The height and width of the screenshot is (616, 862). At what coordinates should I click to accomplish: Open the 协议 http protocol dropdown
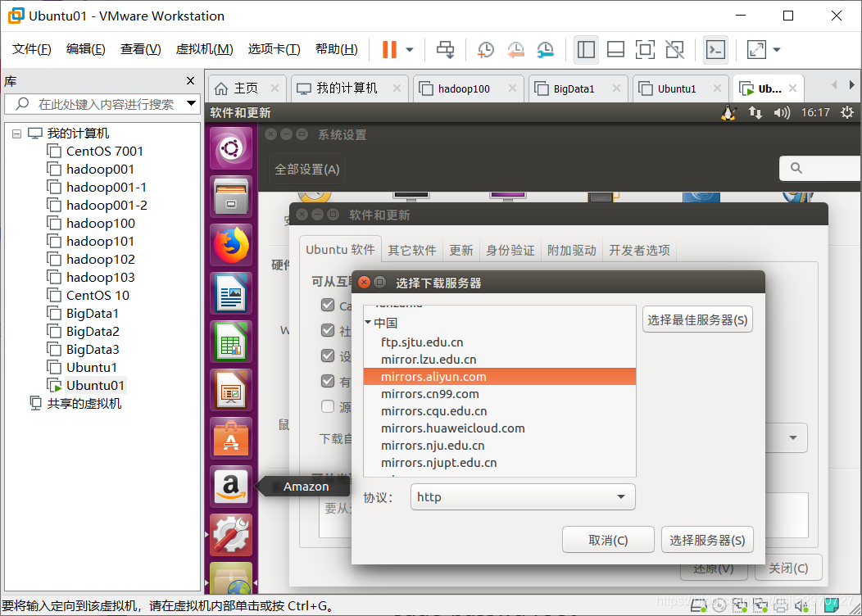[x=523, y=496]
